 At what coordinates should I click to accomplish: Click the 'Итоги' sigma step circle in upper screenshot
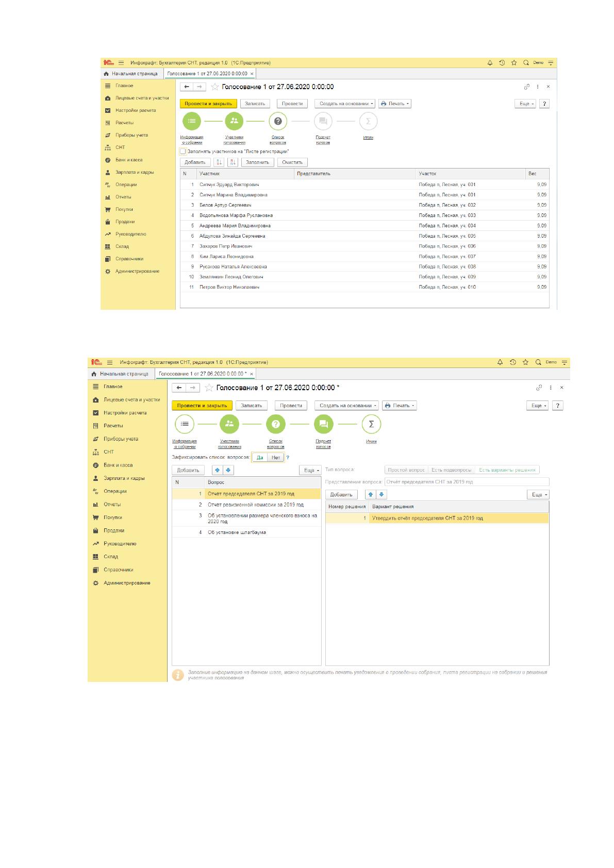coord(368,121)
